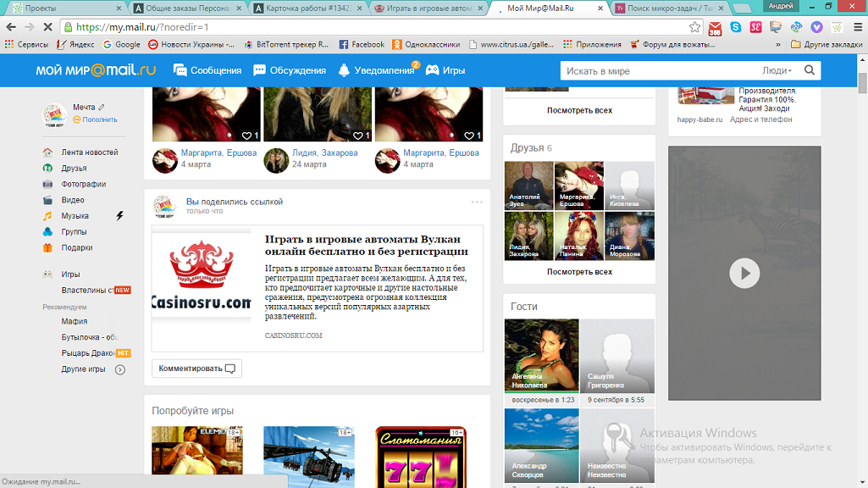
Task: Click Посмотреть всех under the Друзья grid
Action: [x=579, y=272]
